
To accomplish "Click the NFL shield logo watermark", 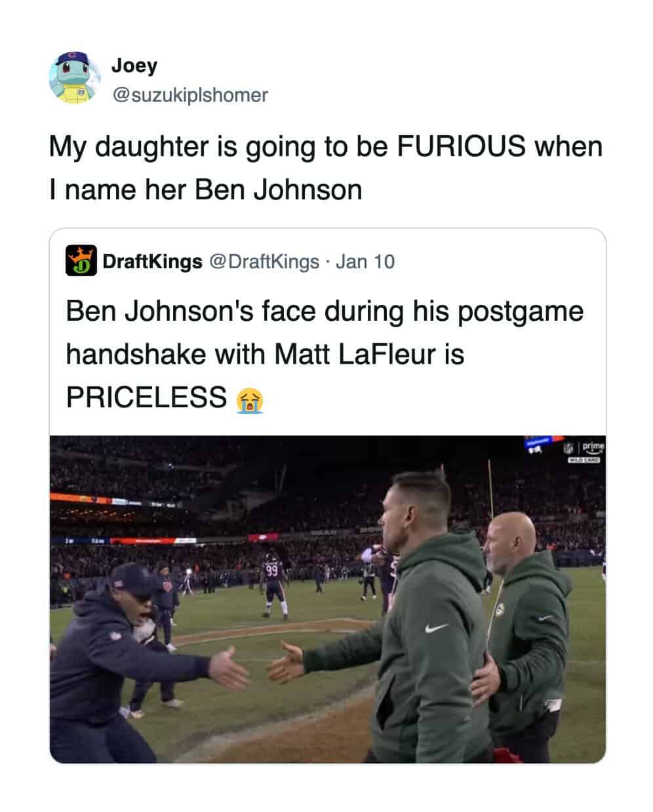I will coord(569,449).
